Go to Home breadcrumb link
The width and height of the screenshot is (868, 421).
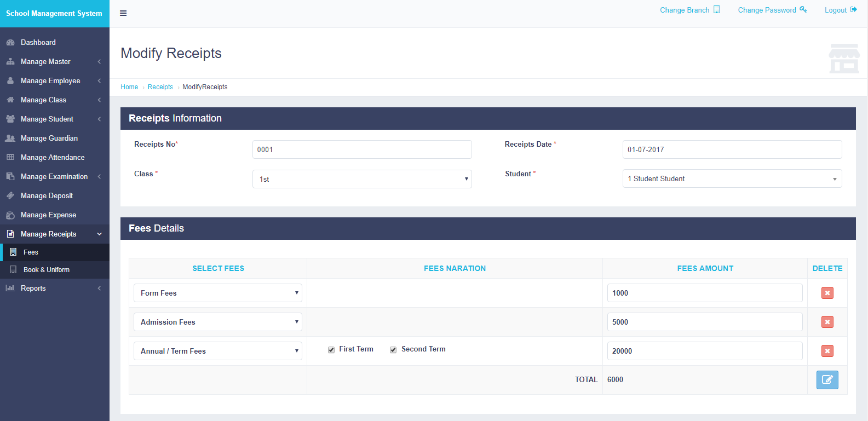[x=129, y=87]
